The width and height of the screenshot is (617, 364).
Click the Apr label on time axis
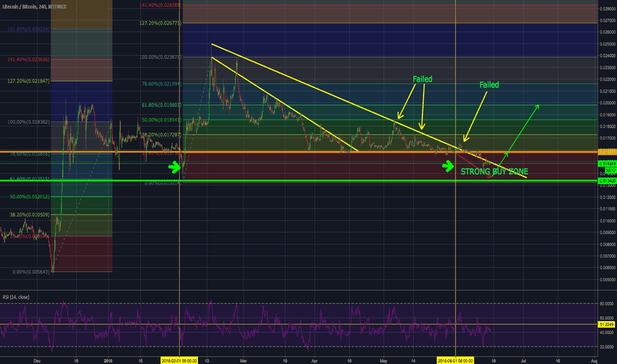click(314, 361)
